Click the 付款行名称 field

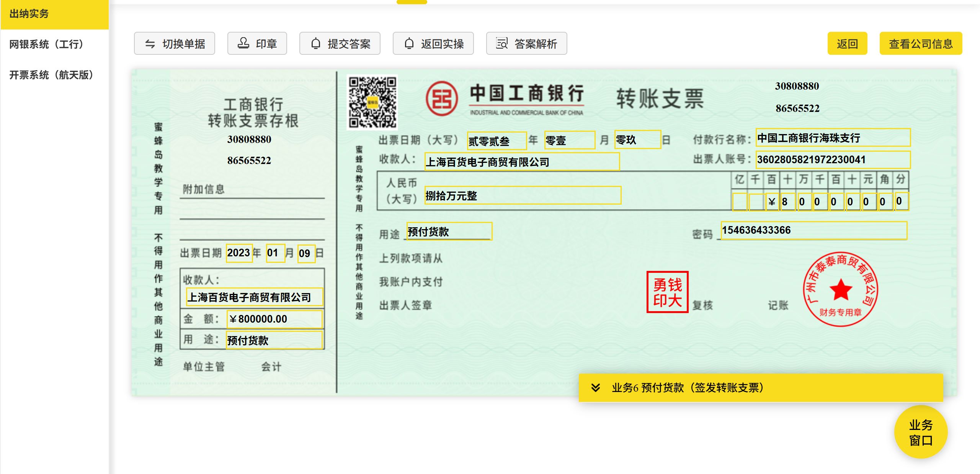pyautogui.click(x=833, y=138)
